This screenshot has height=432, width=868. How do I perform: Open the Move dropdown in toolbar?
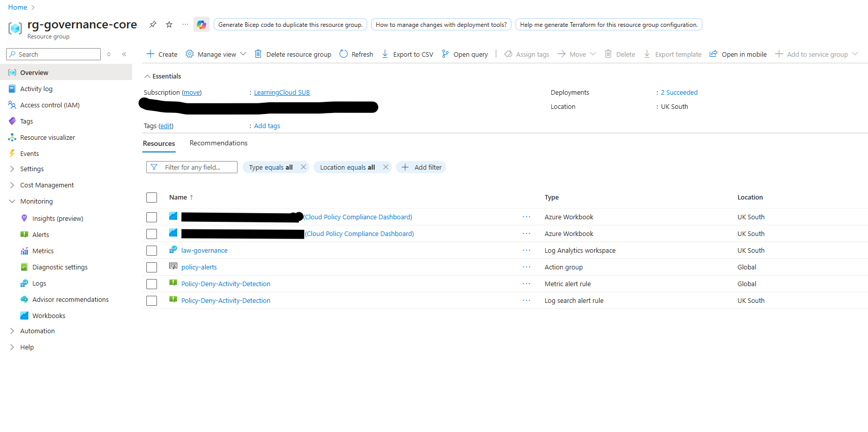pos(577,54)
